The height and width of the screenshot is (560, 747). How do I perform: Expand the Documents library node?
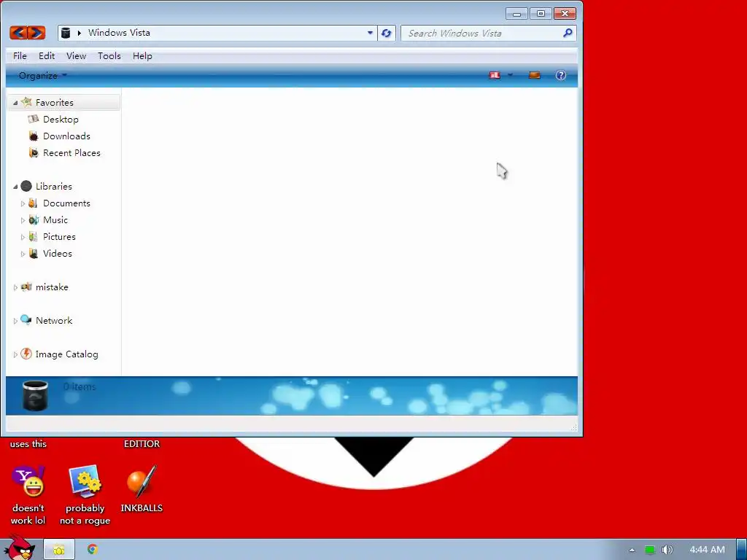click(x=23, y=203)
